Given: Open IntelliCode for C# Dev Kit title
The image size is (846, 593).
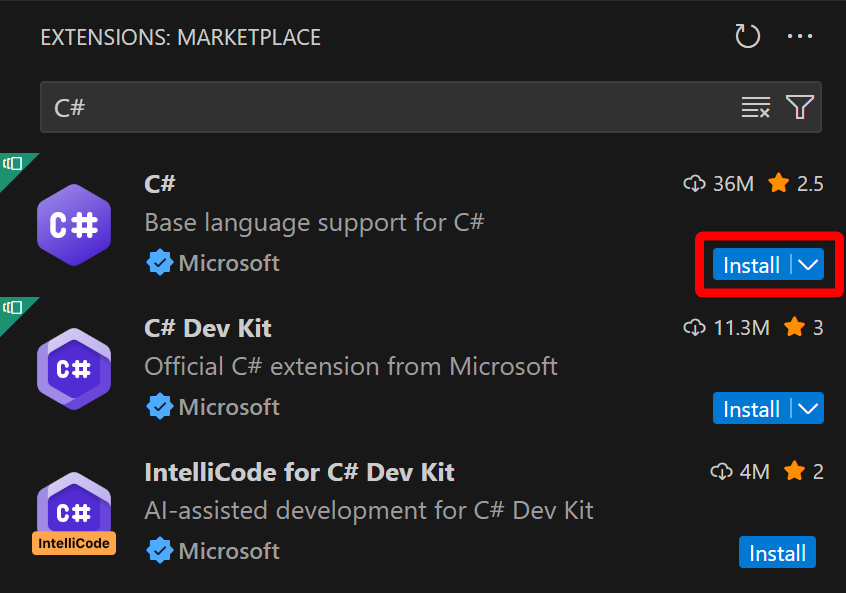Looking at the screenshot, I should coord(299,471).
